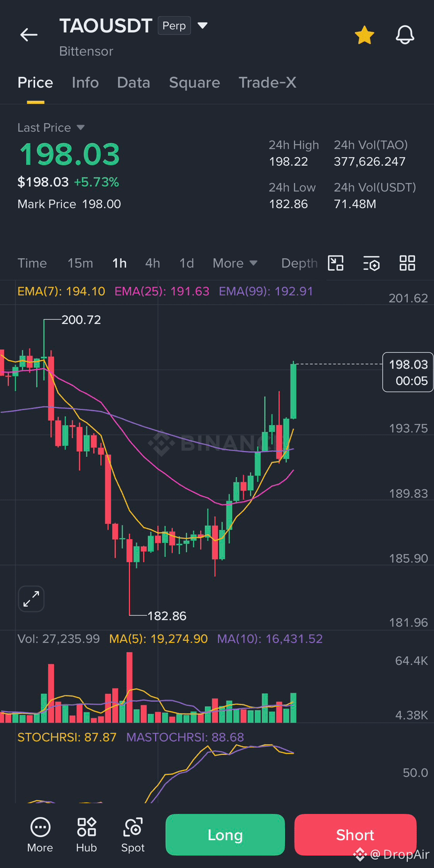Select the 15m timeframe
The width and height of the screenshot is (434, 868).
[x=80, y=263]
